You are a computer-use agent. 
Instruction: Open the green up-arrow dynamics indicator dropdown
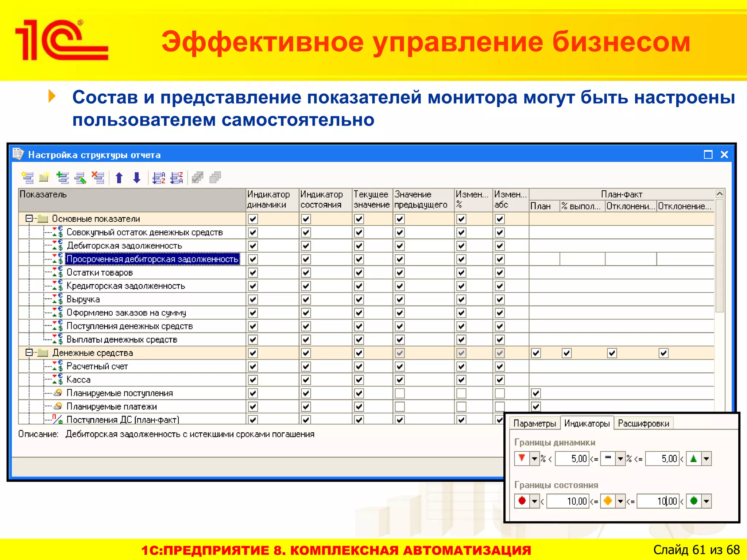pyautogui.click(x=707, y=459)
